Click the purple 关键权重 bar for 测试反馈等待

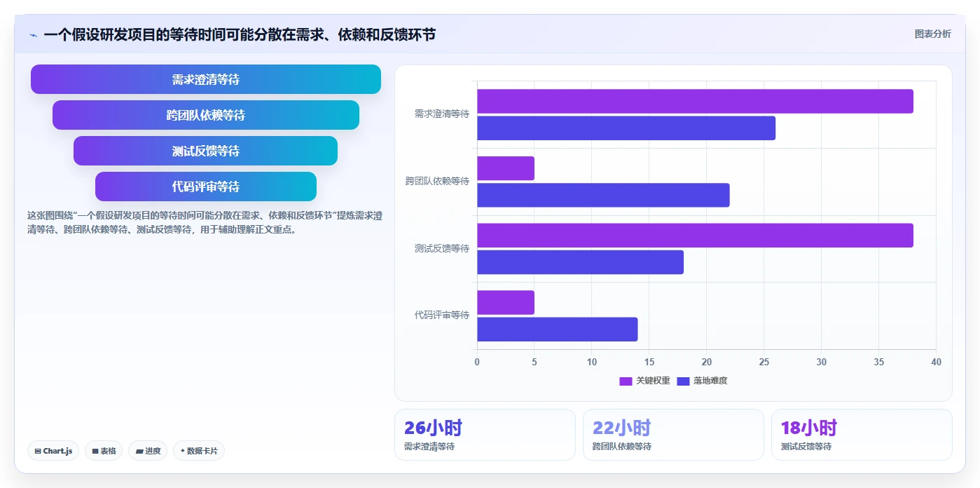(695, 235)
